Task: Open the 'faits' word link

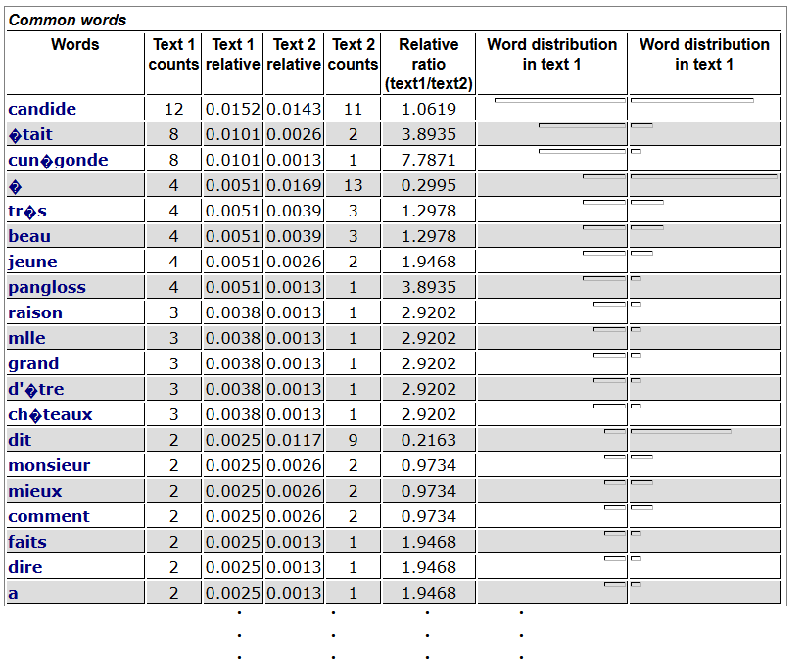Action: pos(27,542)
